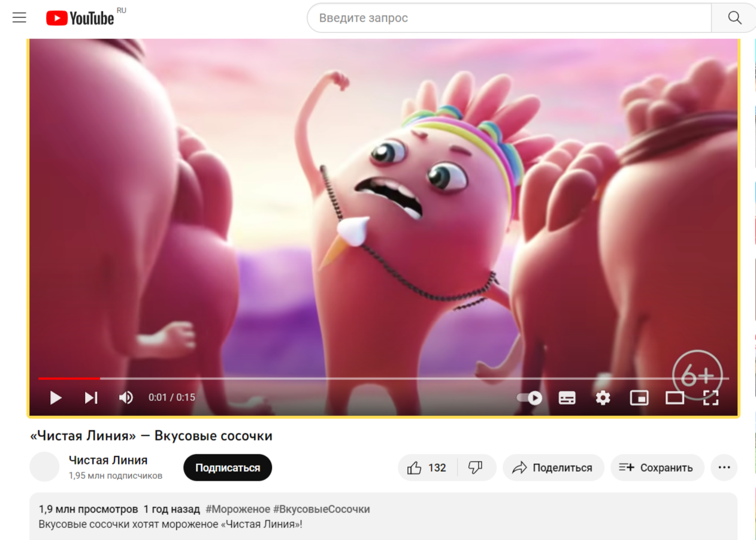Click the Поделиться share button

(552, 467)
